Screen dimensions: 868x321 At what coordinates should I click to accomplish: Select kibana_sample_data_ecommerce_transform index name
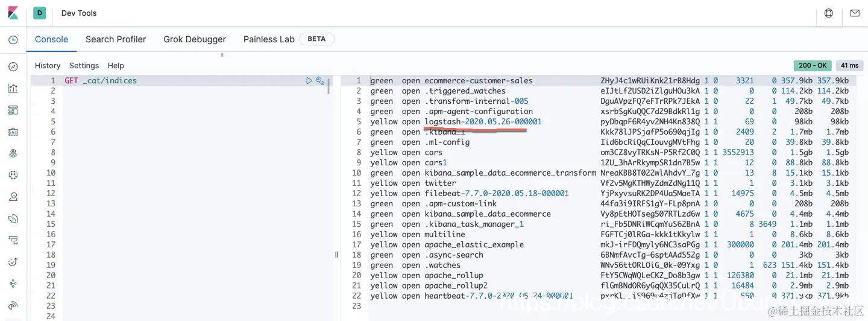point(510,173)
